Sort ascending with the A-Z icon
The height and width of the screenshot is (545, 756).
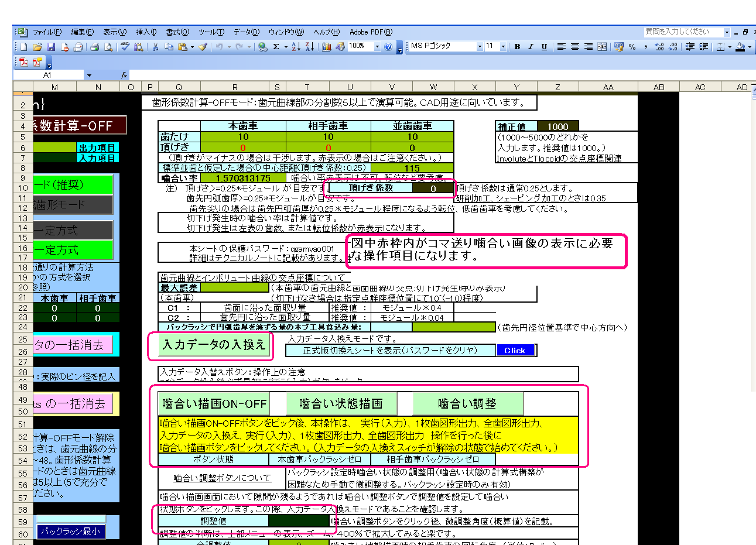click(296, 47)
